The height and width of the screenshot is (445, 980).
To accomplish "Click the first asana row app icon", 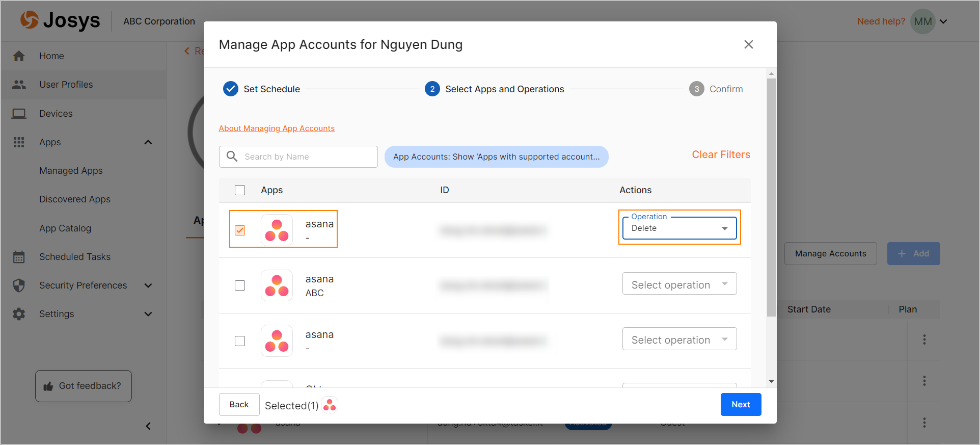I will (x=277, y=230).
